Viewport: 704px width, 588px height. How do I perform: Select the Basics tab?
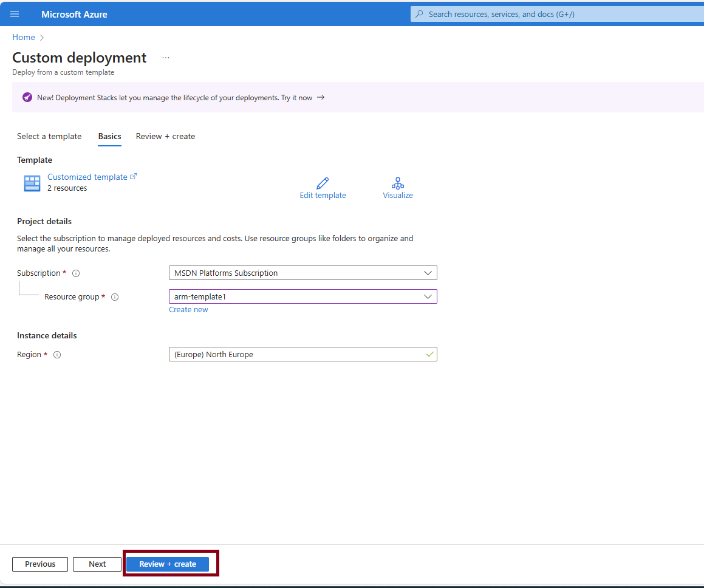click(x=109, y=137)
